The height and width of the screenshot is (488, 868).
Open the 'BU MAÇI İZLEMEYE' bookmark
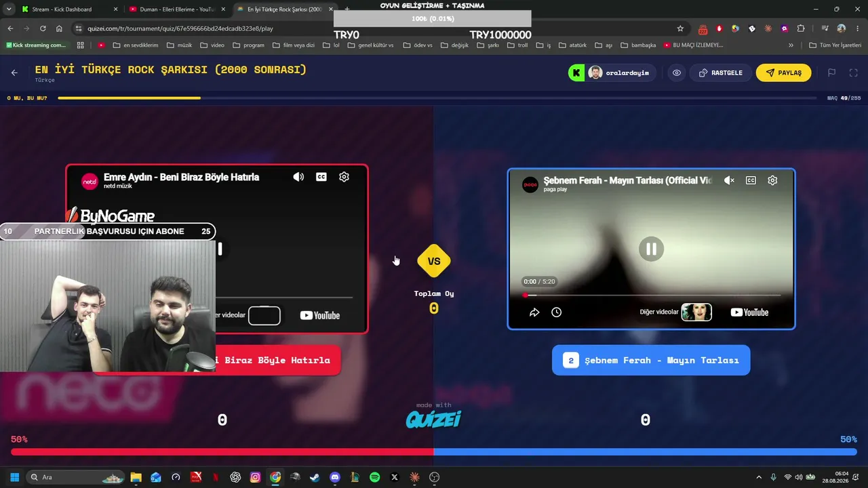coord(693,45)
